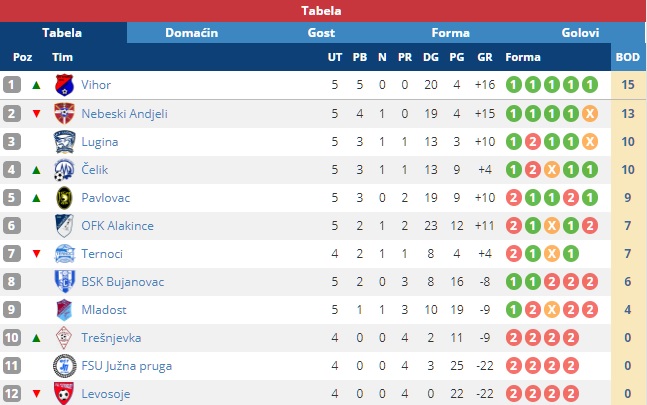This screenshot has width=647, height=405.
Task: Click the Vihor club crest icon
Action: 64,85
